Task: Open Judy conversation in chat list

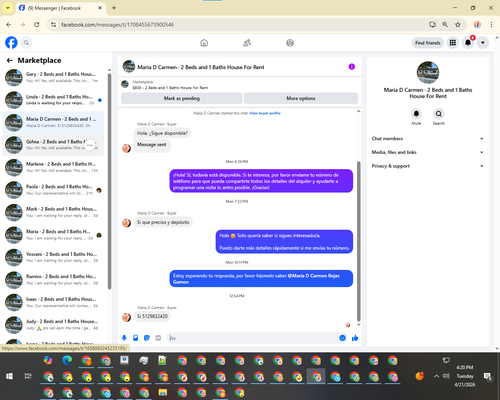Action: [53, 325]
